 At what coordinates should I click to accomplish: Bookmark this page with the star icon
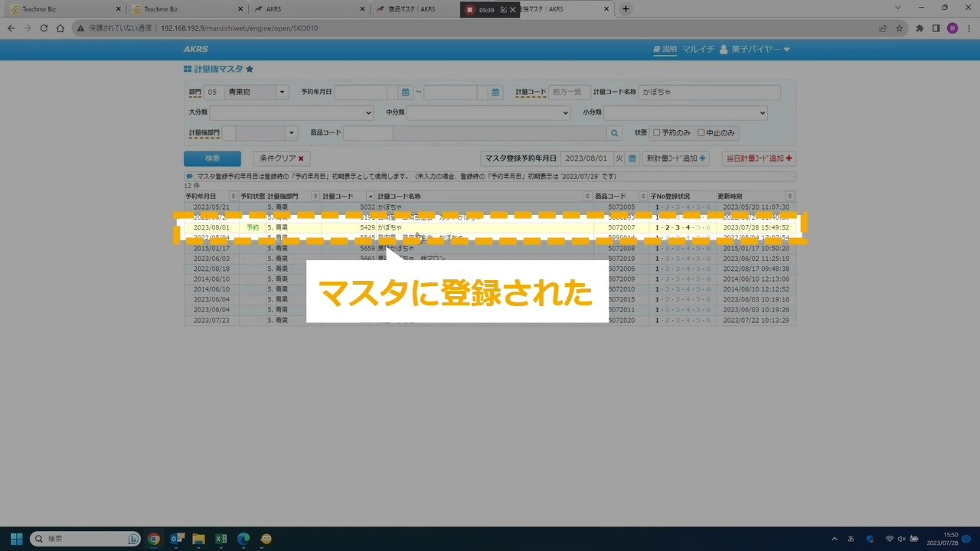point(900,28)
